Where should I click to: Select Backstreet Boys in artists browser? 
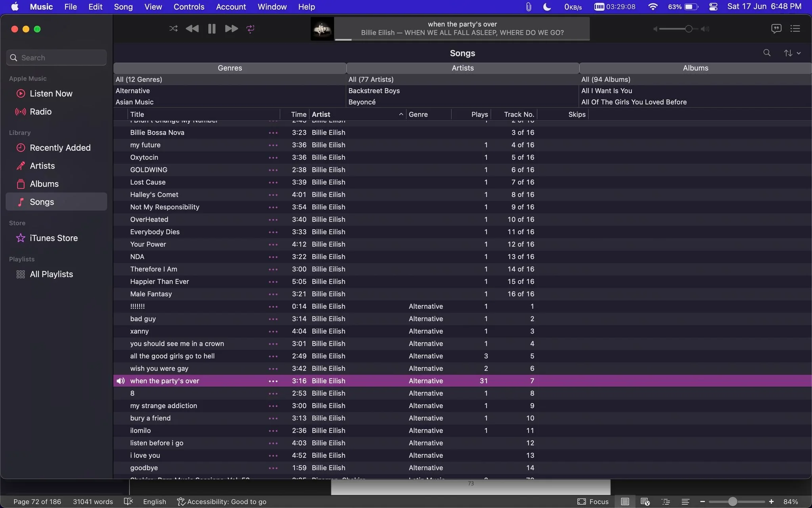point(463,91)
